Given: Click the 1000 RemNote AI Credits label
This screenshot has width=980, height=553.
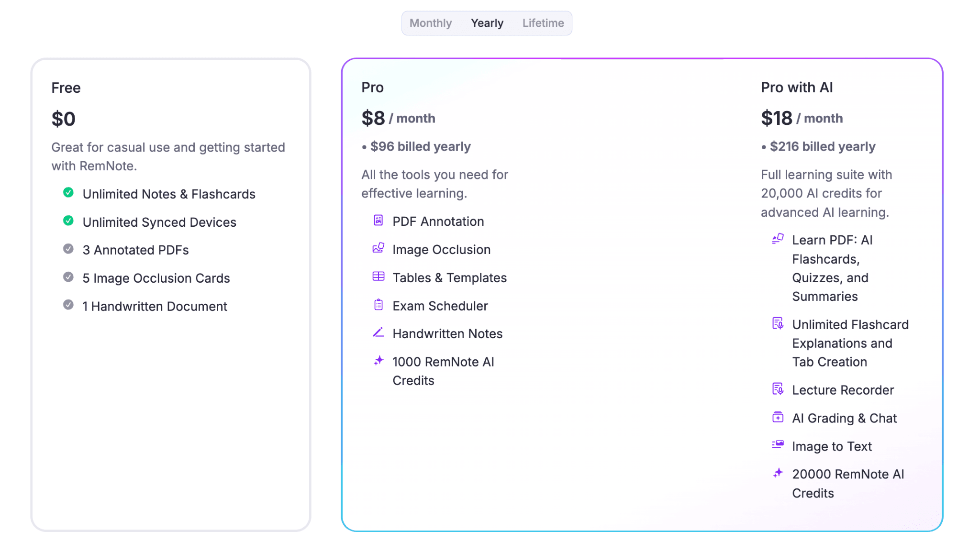Looking at the screenshot, I should [x=443, y=371].
